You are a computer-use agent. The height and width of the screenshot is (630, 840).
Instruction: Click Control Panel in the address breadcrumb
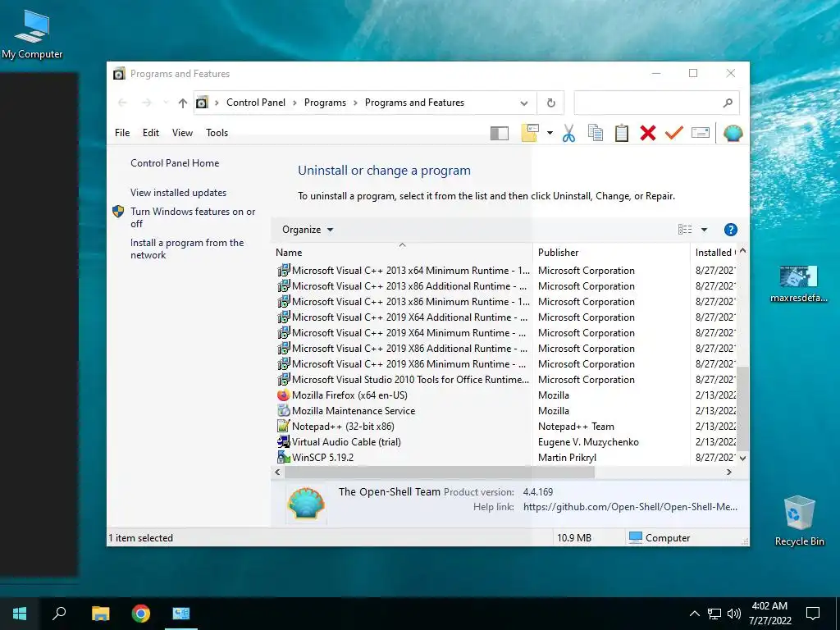256,103
